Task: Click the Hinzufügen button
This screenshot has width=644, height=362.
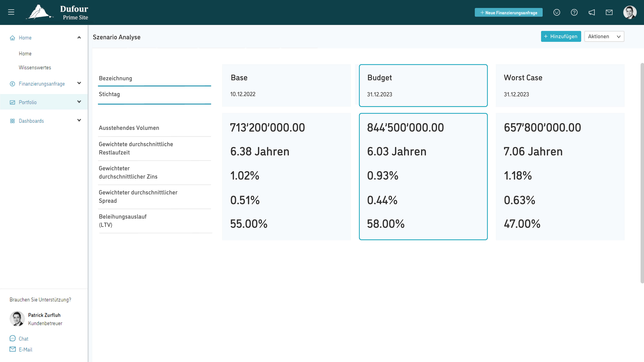Action: point(561,37)
